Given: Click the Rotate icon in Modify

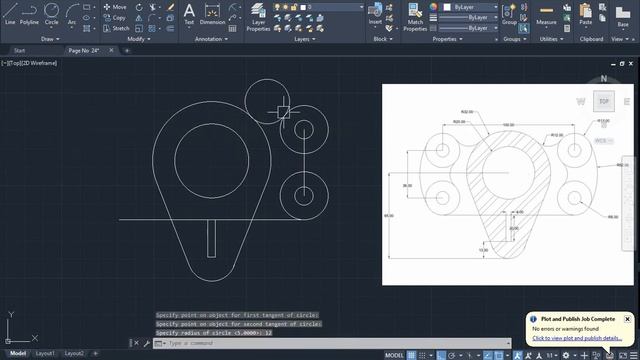Looking at the screenshot, I should pos(139,7).
